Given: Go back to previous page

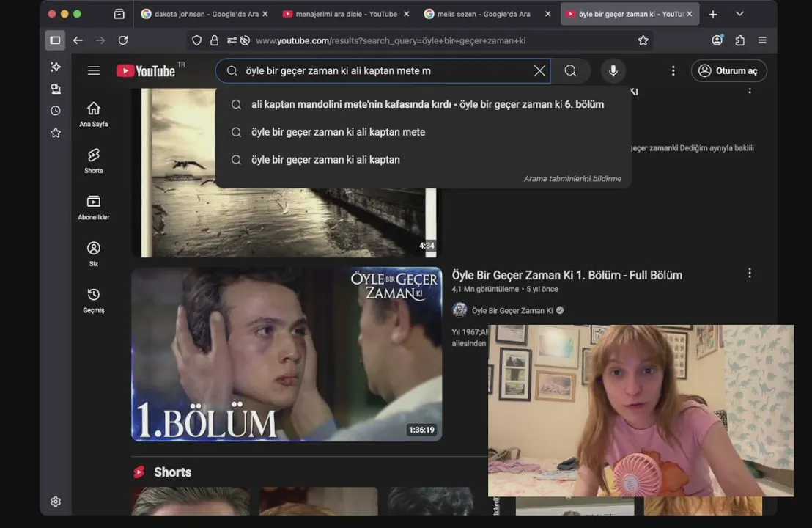Looking at the screenshot, I should coord(78,40).
